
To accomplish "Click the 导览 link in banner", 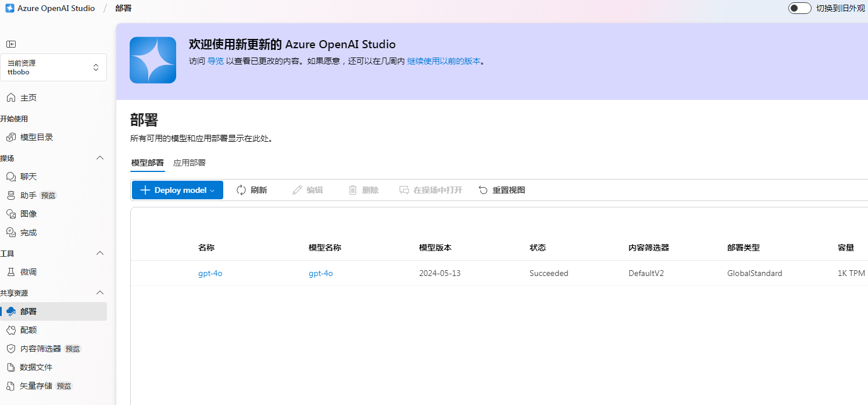I will (x=216, y=61).
